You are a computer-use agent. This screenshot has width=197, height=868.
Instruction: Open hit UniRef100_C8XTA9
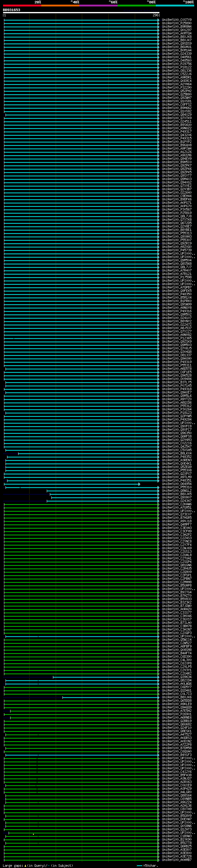(177, 809)
